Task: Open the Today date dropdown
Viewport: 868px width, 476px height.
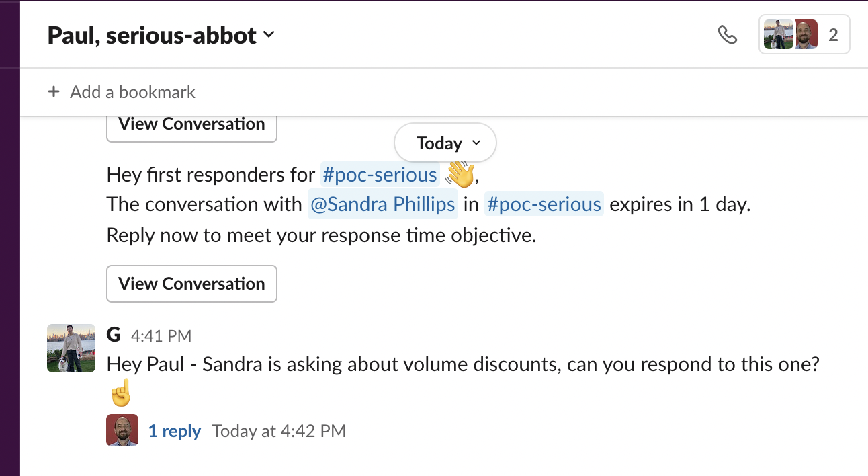Action: point(445,143)
